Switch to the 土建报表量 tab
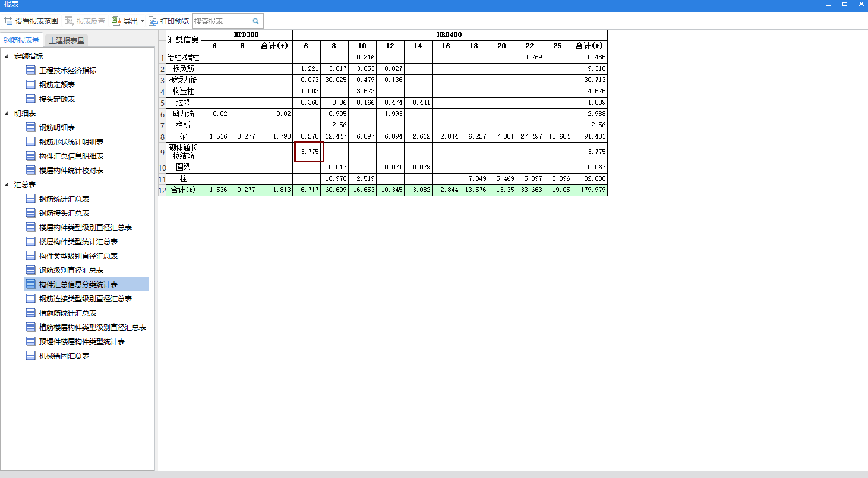Screen dimensions: 868x478 click(x=67, y=40)
